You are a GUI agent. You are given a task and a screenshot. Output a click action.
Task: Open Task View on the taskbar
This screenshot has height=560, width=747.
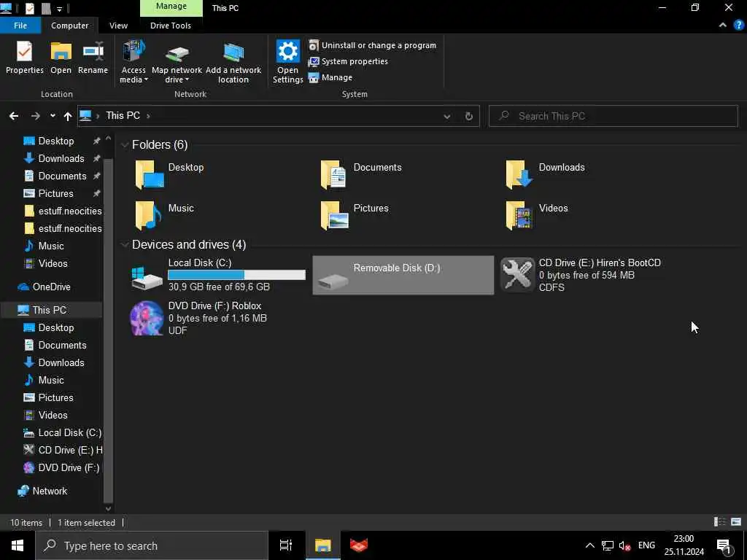(286, 545)
